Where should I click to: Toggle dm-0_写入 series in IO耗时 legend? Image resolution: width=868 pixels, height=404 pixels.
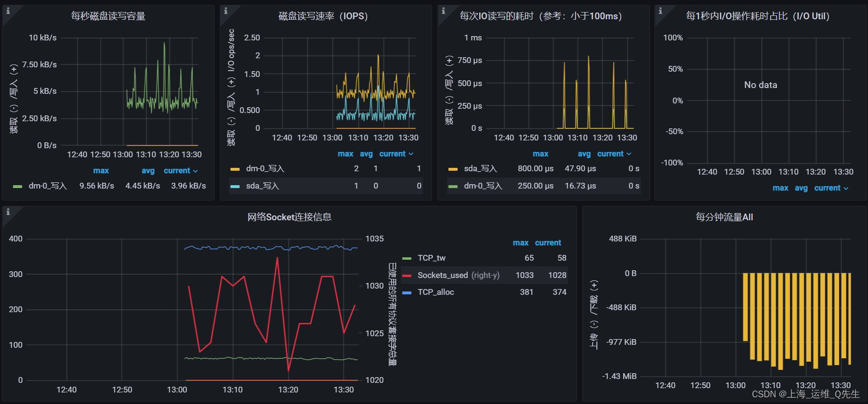[x=483, y=186]
